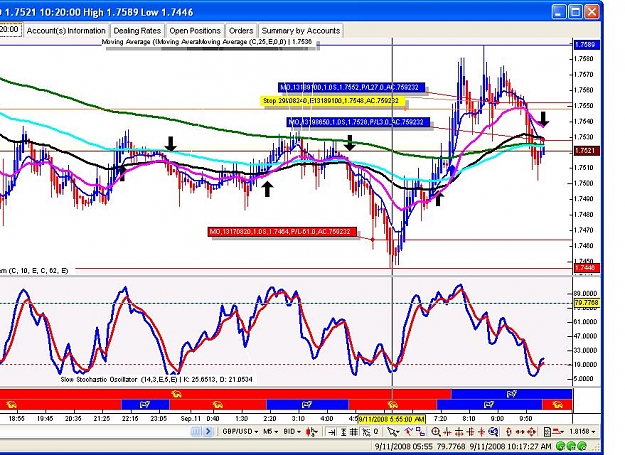The image size is (625, 455).
Task: Select order label MO,13189100 at 1.7552
Action: [352, 87]
